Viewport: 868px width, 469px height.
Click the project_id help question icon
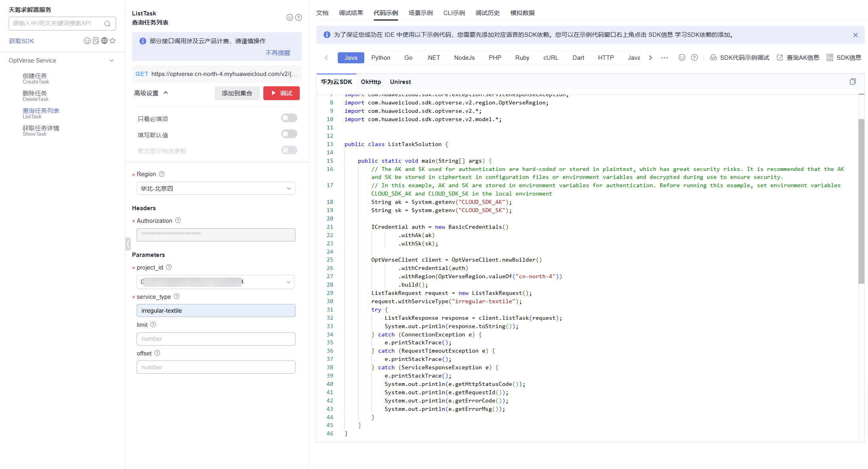pos(169,267)
